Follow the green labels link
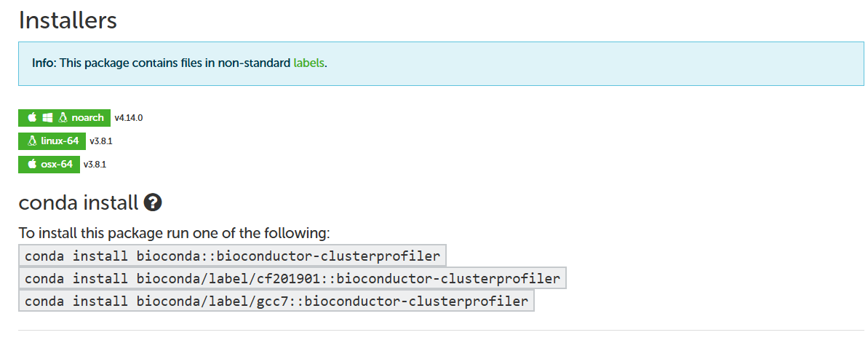Image resolution: width=868 pixels, height=343 pixels. click(x=308, y=63)
